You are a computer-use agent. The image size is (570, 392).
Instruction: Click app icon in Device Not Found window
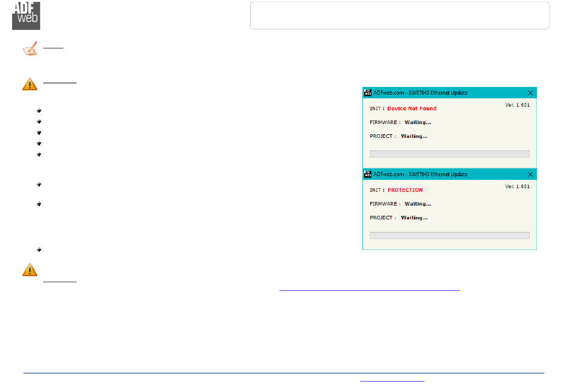pyautogui.click(x=368, y=93)
